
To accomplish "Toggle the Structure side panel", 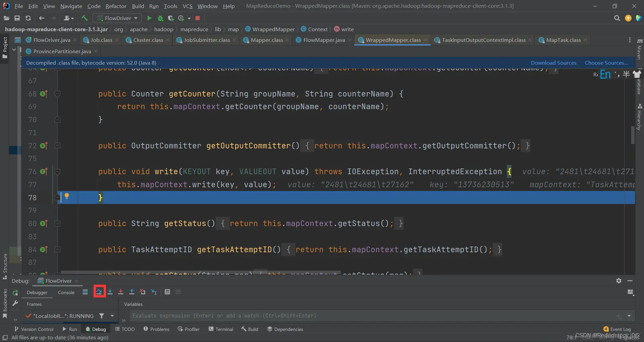I will pos(5,267).
